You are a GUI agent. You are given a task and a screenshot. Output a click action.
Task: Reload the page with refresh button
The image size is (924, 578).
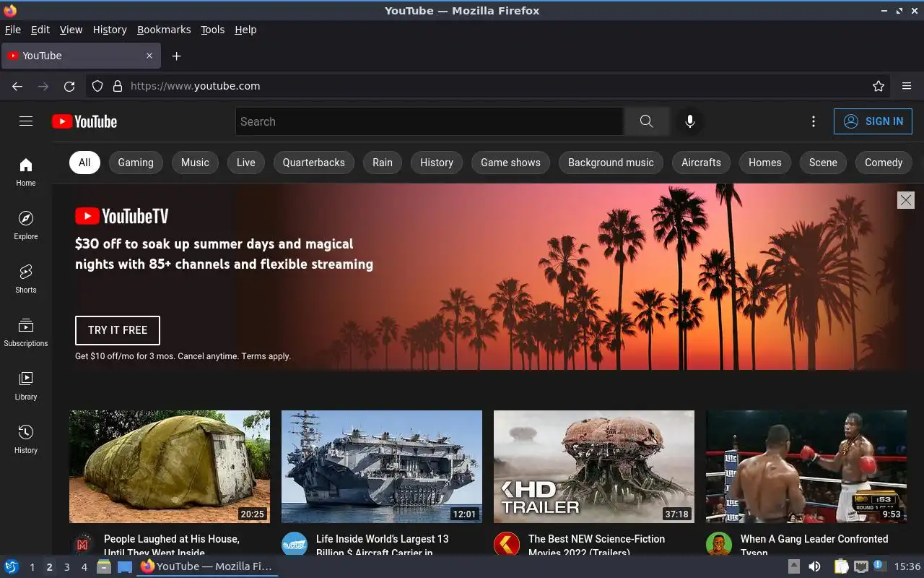click(69, 86)
